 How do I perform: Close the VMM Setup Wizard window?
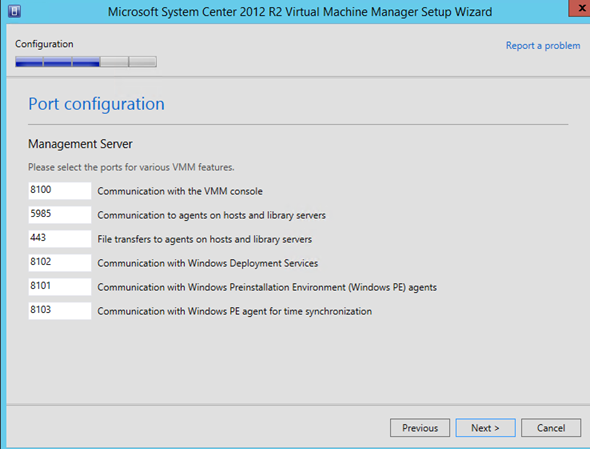point(580,8)
